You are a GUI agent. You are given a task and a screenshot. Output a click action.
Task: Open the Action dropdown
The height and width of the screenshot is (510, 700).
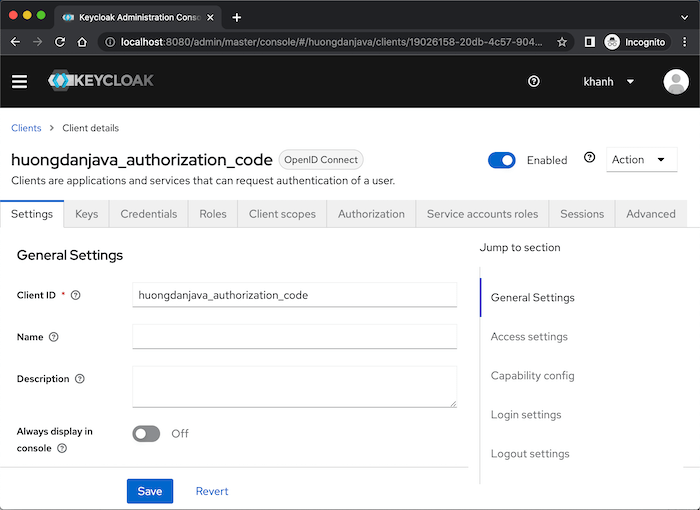click(x=641, y=159)
